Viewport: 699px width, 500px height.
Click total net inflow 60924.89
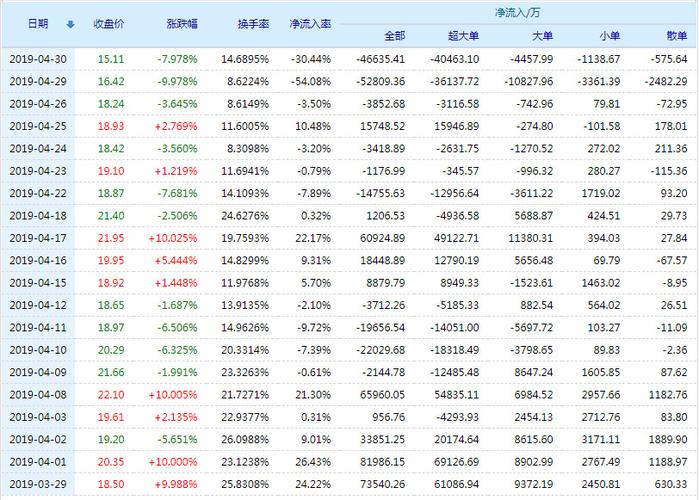(x=383, y=238)
